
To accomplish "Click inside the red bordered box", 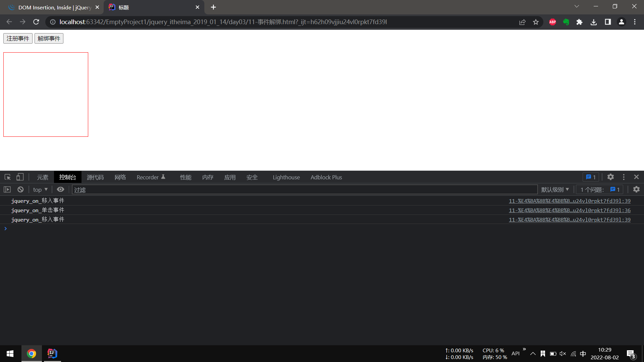I will pyautogui.click(x=46, y=95).
